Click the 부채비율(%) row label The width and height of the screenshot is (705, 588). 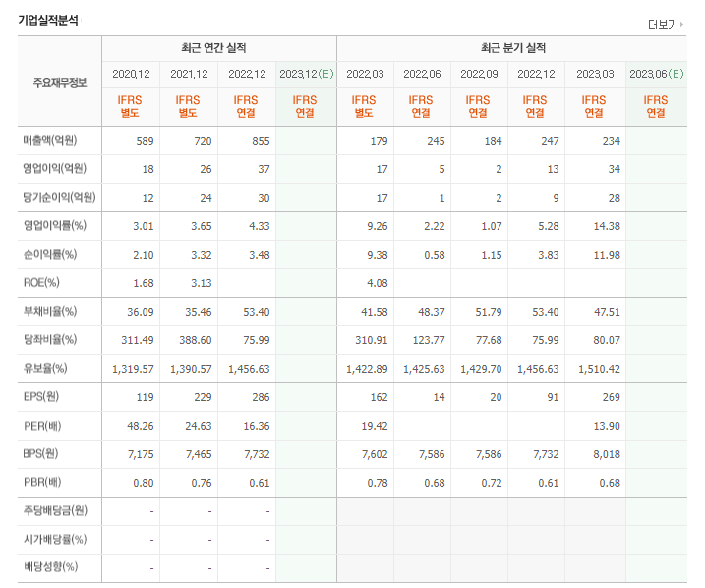[x=50, y=311]
